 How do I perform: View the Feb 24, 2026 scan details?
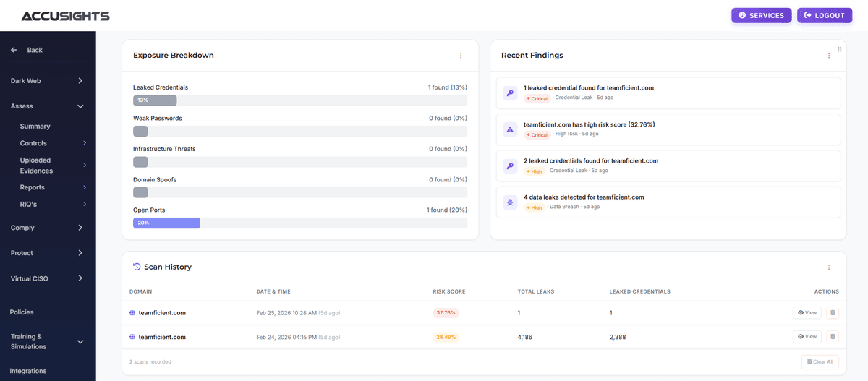pyautogui.click(x=807, y=337)
